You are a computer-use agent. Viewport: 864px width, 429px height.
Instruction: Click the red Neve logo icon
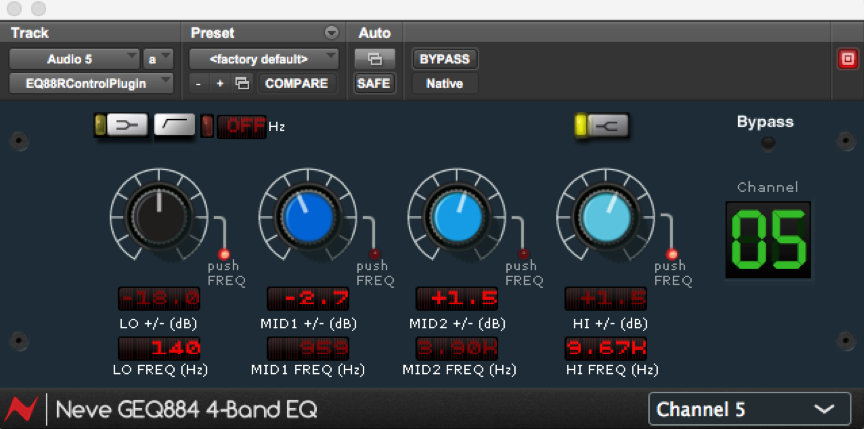21,409
